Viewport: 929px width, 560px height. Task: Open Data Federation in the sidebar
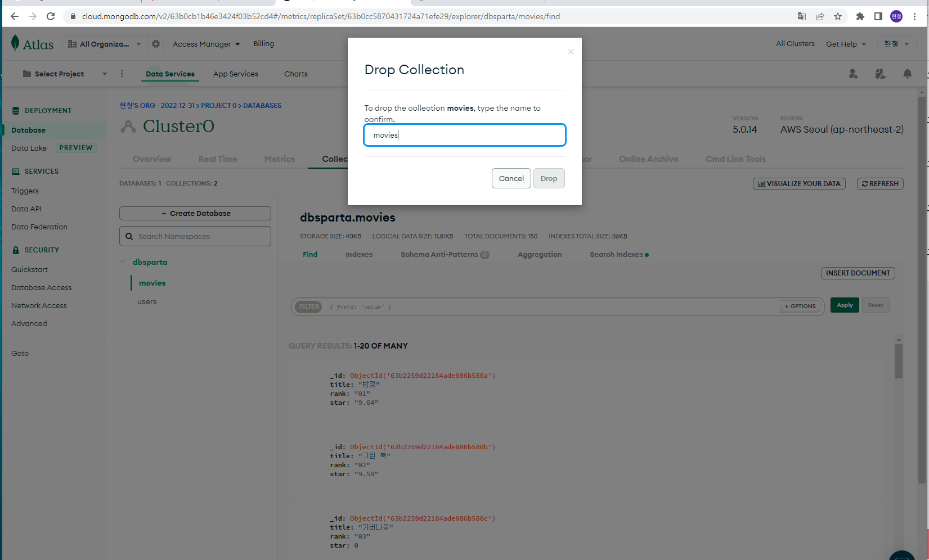(39, 227)
